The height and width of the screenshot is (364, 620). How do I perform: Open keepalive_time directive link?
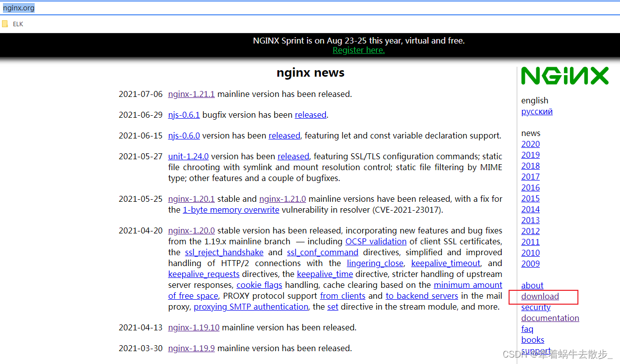(325, 274)
